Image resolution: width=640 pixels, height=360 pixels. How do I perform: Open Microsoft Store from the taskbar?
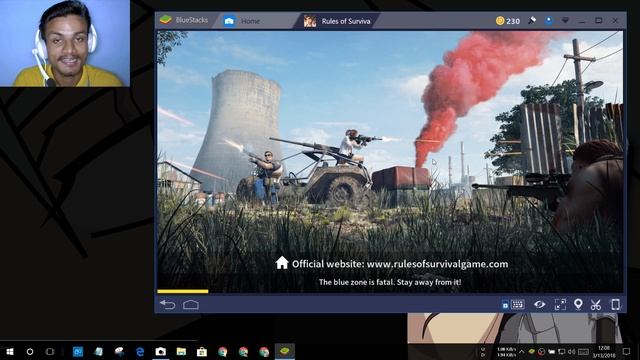click(x=202, y=351)
